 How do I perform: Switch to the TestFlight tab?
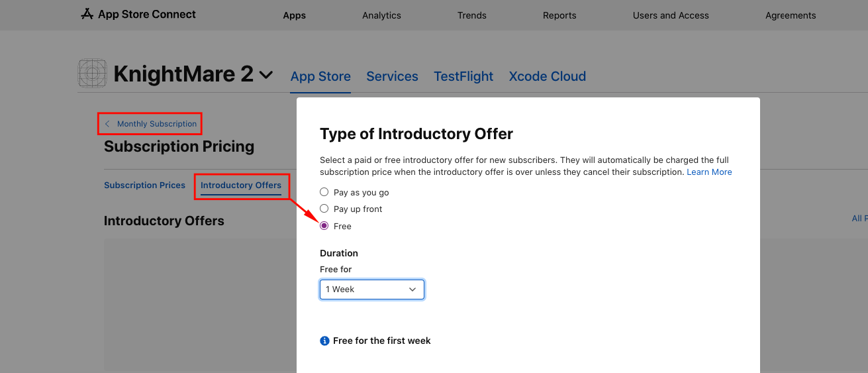pos(463,76)
